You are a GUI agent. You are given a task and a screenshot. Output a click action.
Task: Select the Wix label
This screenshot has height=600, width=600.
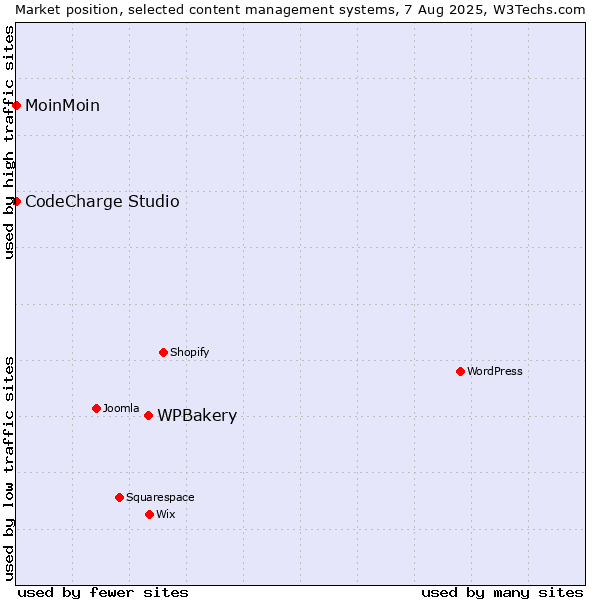click(x=166, y=514)
